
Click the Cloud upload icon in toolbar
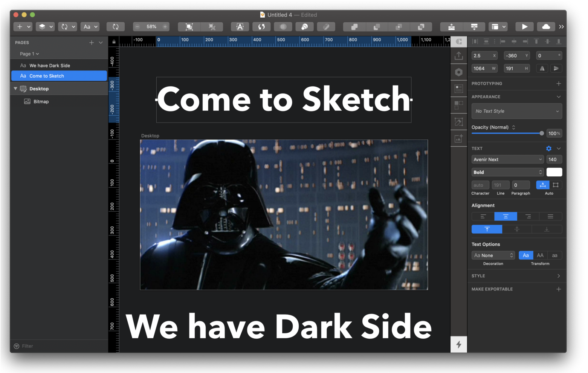click(546, 27)
